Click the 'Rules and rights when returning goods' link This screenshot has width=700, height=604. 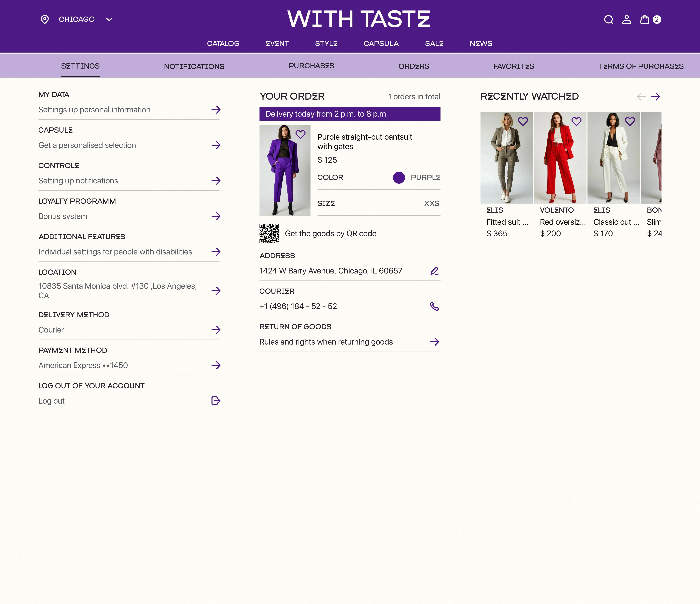pos(326,342)
